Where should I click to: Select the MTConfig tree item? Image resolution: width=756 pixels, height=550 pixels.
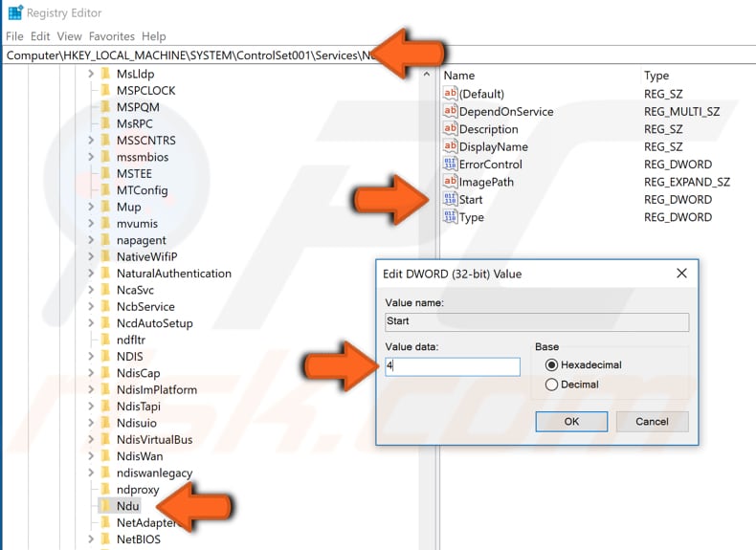coord(143,190)
